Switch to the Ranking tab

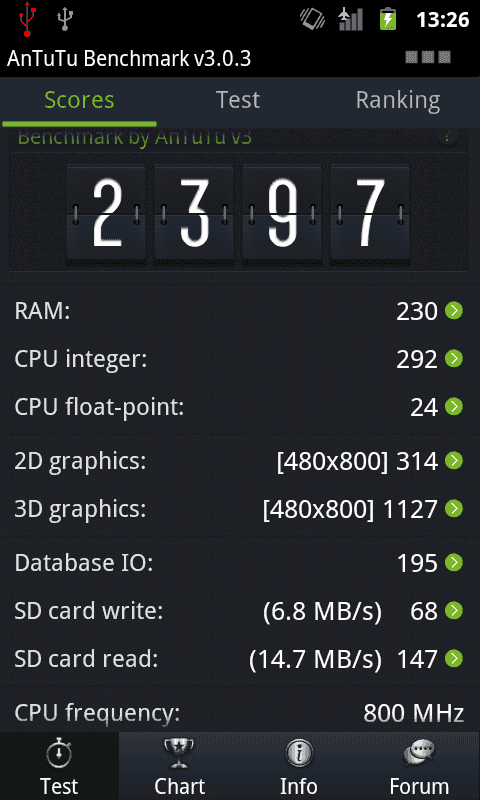coord(398,100)
